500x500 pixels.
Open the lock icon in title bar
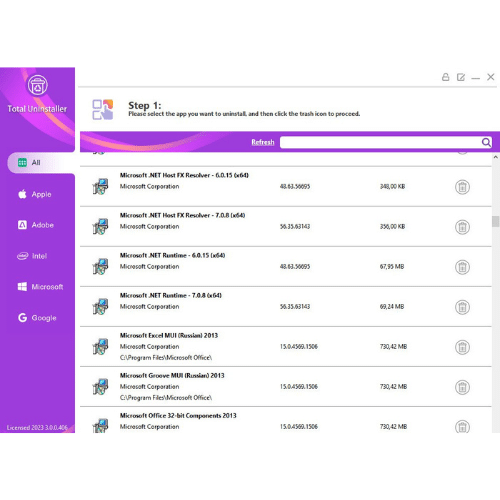(445, 77)
